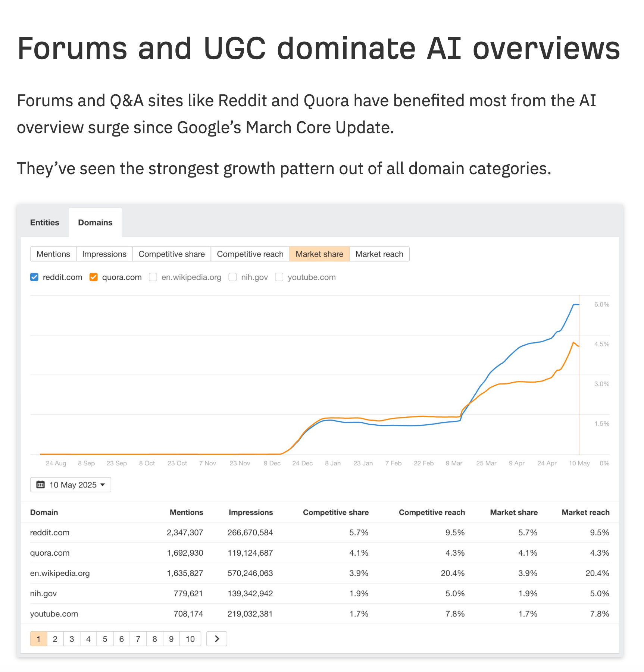
Task: Go to page 9 of results
Action: pos(171,639)
